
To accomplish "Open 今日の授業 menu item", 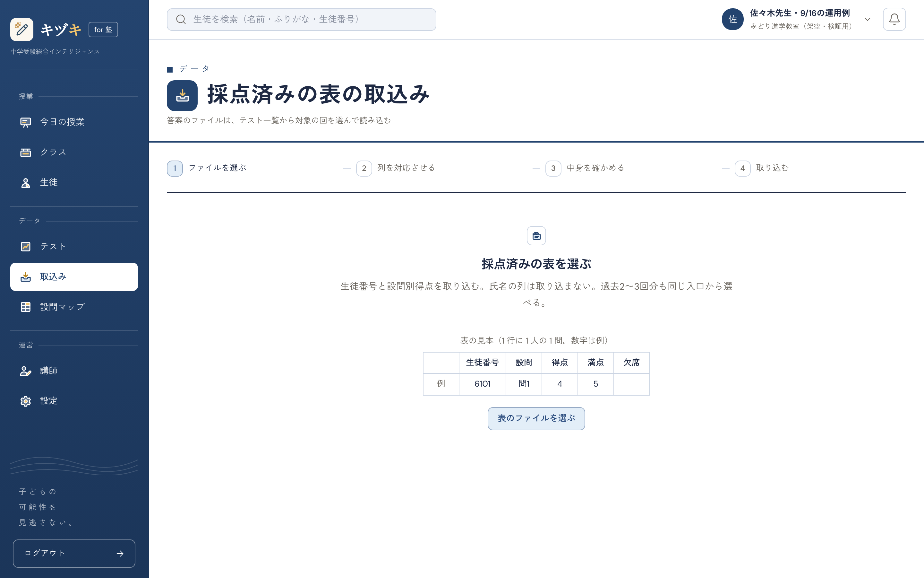I will (74, 122).
